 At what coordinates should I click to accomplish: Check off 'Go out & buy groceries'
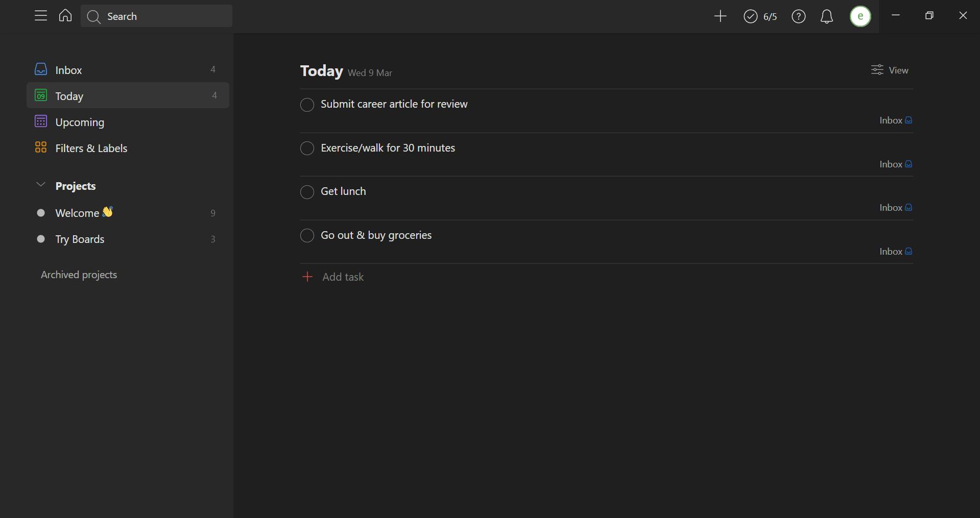coord(307,236)
